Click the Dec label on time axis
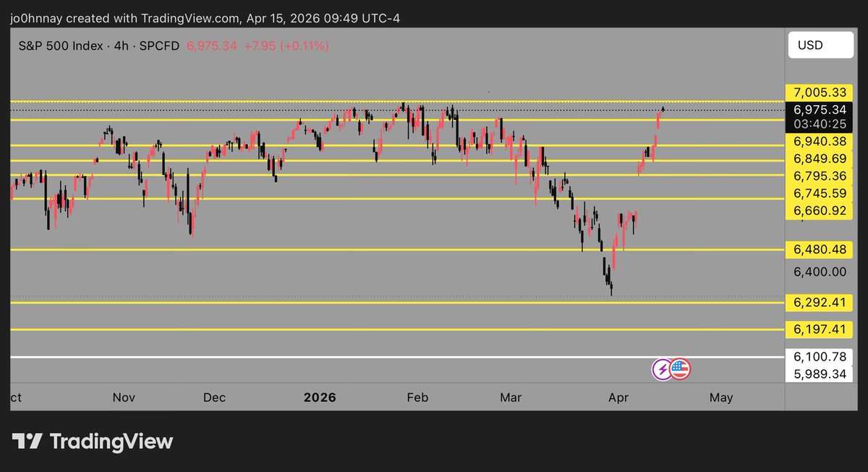The image size is (868, 472). [214, 397]
